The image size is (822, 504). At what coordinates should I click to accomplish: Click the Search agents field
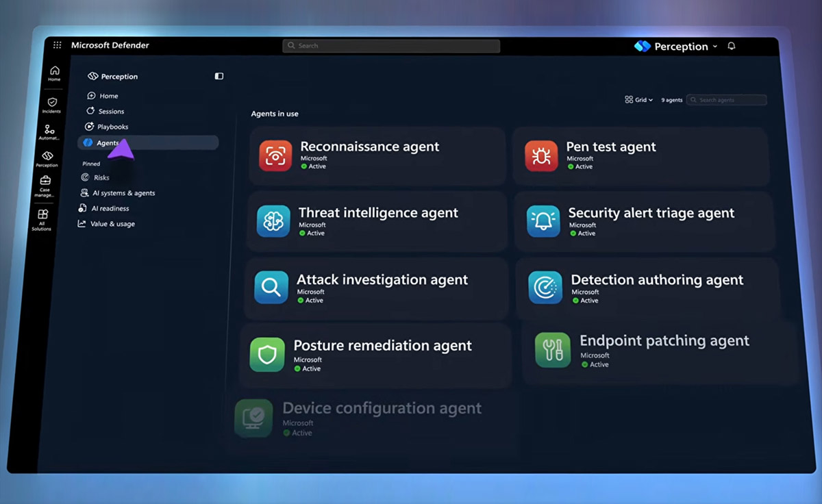point(726,100)
